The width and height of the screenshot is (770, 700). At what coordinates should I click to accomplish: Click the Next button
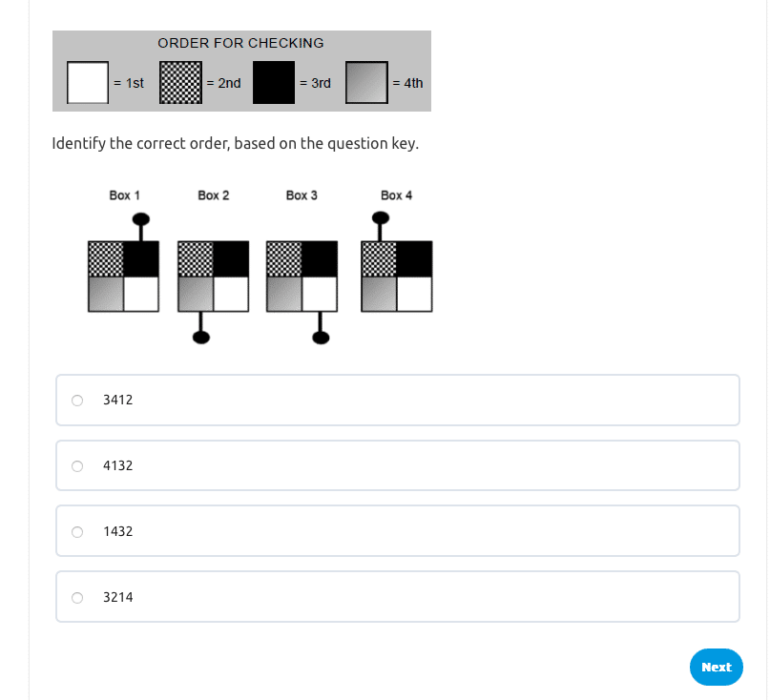click(x=716, y=668)
